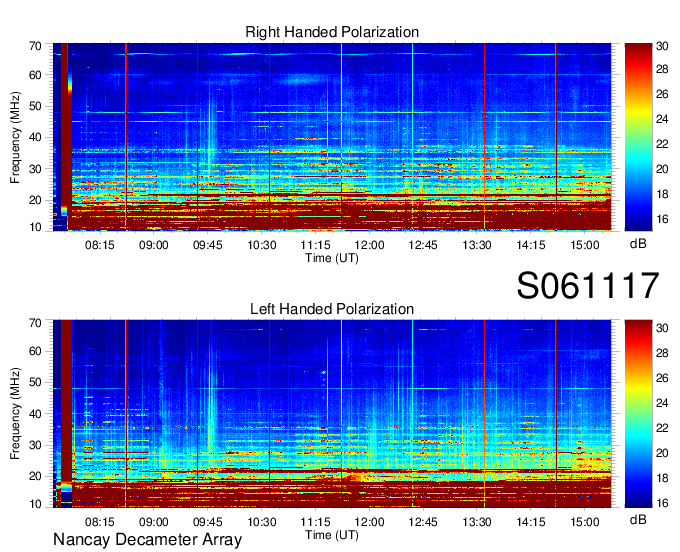Click 14:15 tick on Right Handed time axis
680x552 pixels.
pos(531,245)
